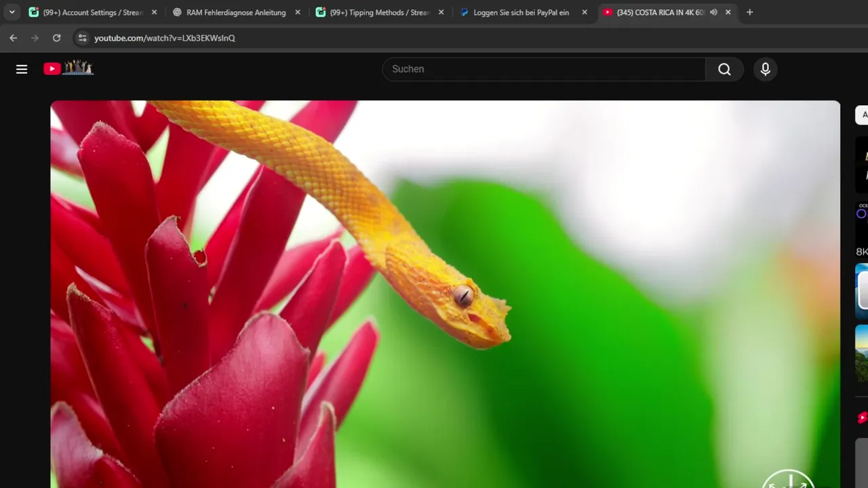
Task: Open the tab search dropdown arrow
Action: pos(12,12)
